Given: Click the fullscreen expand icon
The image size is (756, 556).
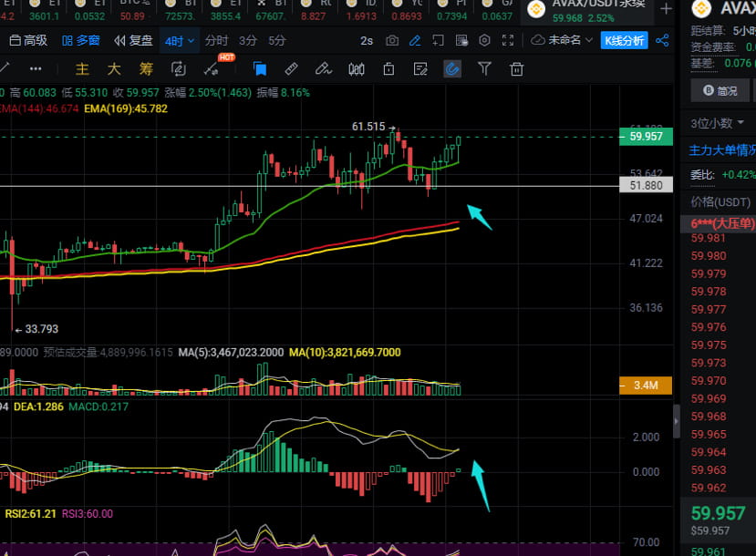Looking at the screenshot, I should (x=507, y=40).
